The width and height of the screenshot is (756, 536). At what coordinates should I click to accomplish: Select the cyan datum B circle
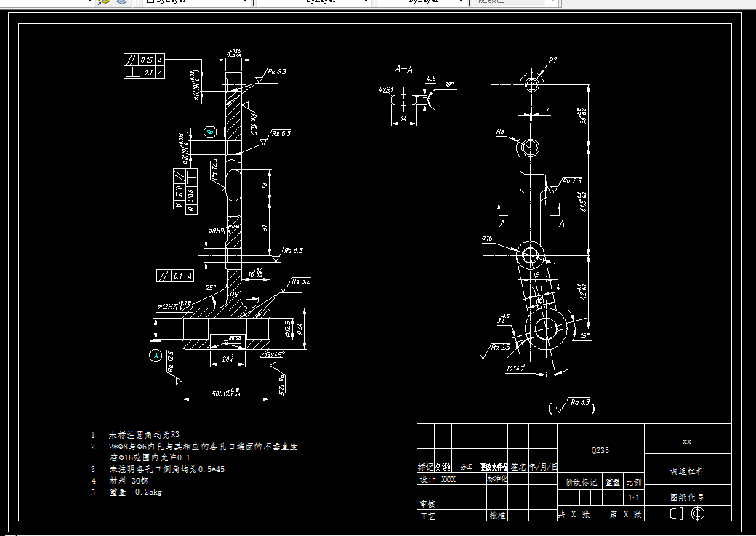tap(210, 132)
